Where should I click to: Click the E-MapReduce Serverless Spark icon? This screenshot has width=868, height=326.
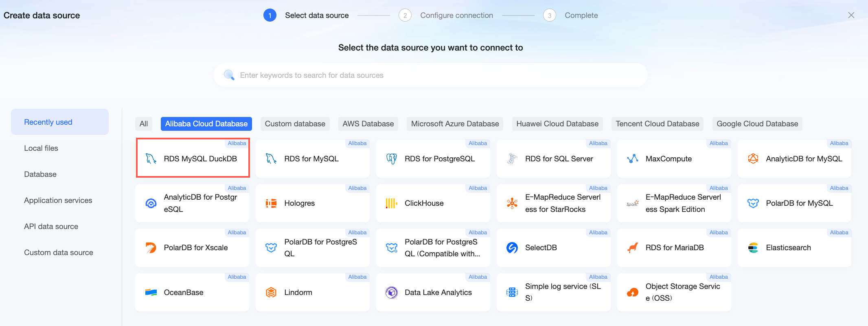(x=633, y=203)
